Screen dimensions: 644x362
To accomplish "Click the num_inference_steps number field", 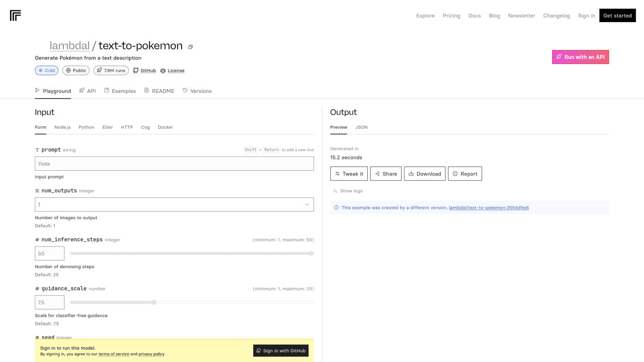I will pos(50,254).
